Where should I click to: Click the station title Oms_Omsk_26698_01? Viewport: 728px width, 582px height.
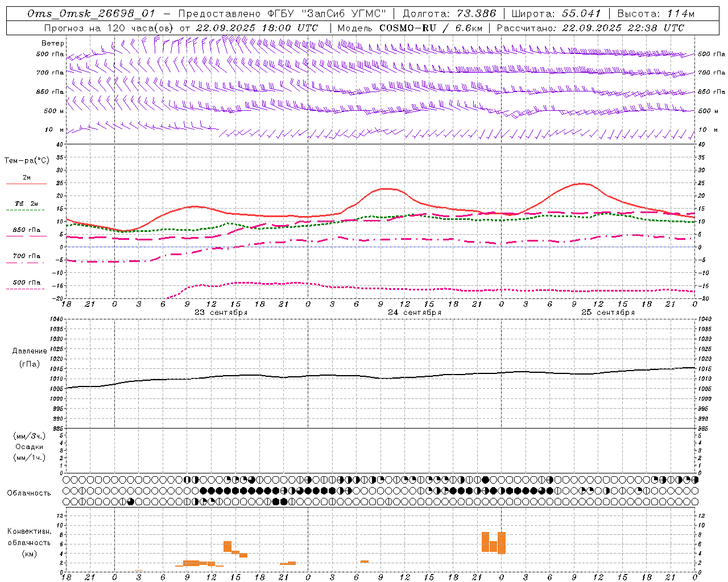point(91,14)
